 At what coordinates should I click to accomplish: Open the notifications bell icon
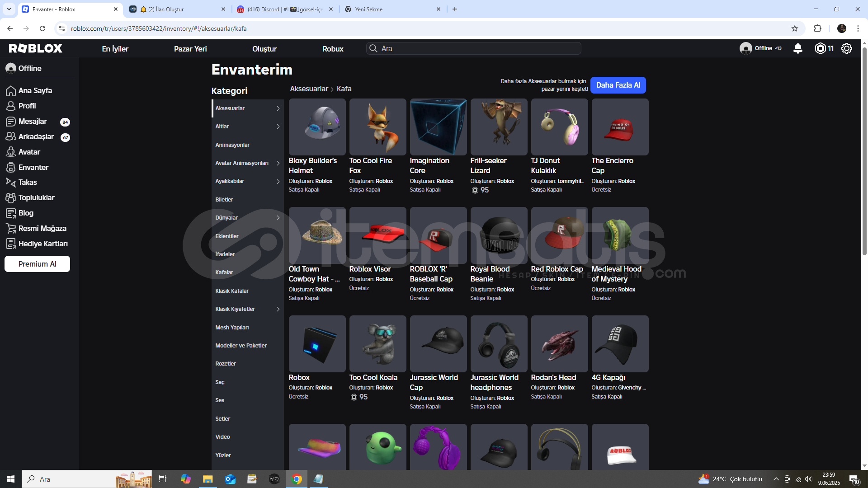(798, 48)
